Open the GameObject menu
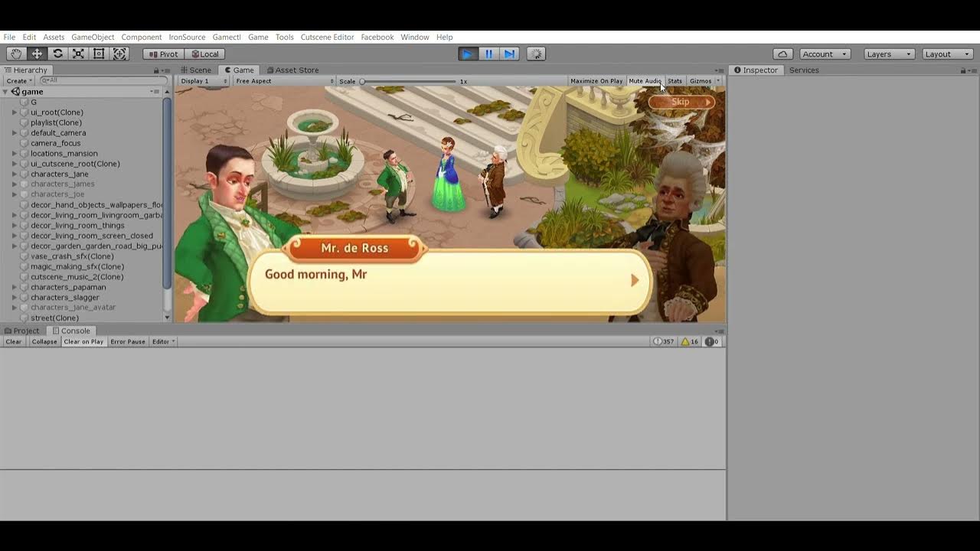Screen dimensions: 980x551 tap(93, 37)
